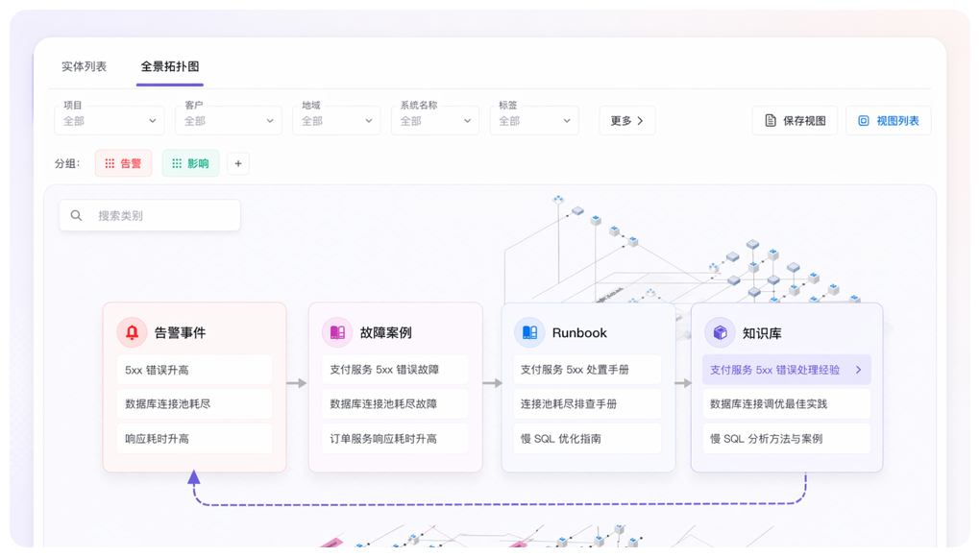Toggle the 告警 group tag
This screenshot has height=557, width=980.
(x=123, y=163)
